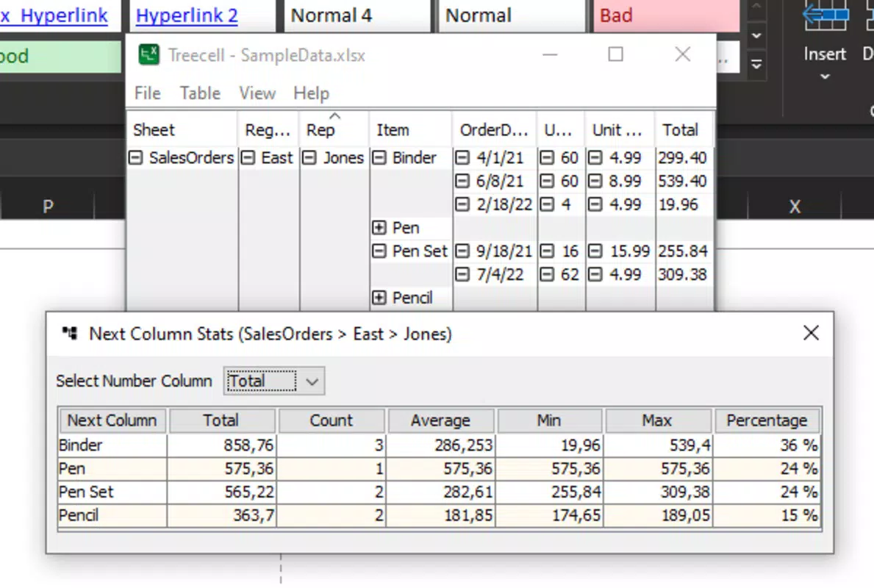Apply the Normal cell style

(x=512, y=15)
